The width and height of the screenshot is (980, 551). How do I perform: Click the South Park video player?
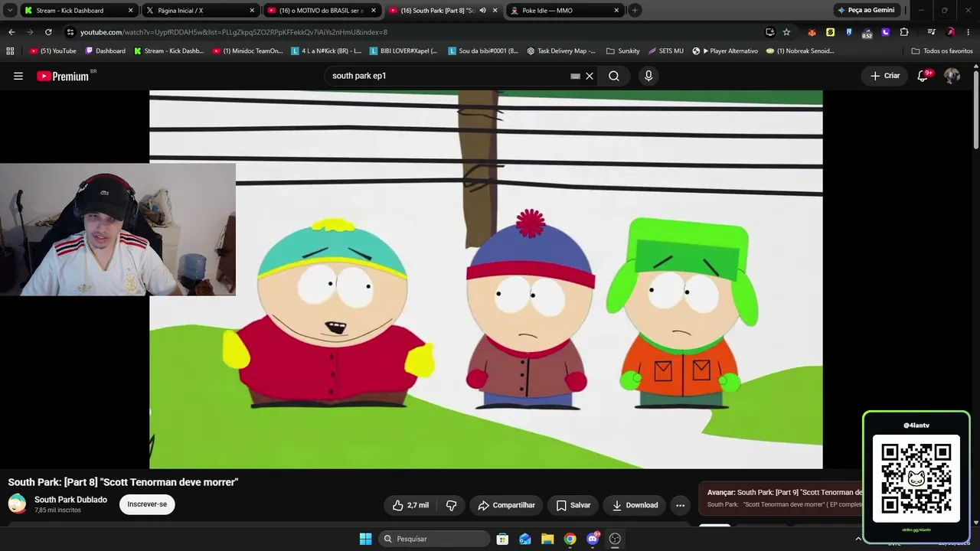click(x=486, y=279)
